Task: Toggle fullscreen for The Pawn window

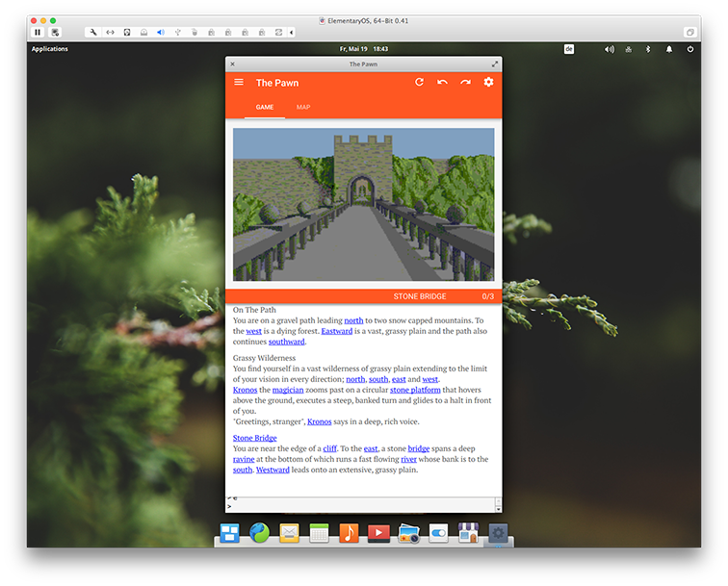Action: coord(495,64)
